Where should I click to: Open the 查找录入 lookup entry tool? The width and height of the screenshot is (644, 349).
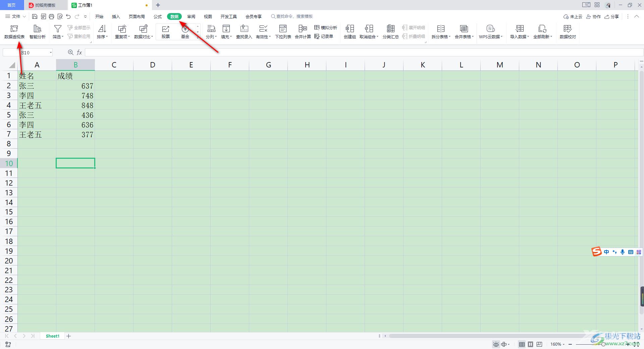click(244, 32)
